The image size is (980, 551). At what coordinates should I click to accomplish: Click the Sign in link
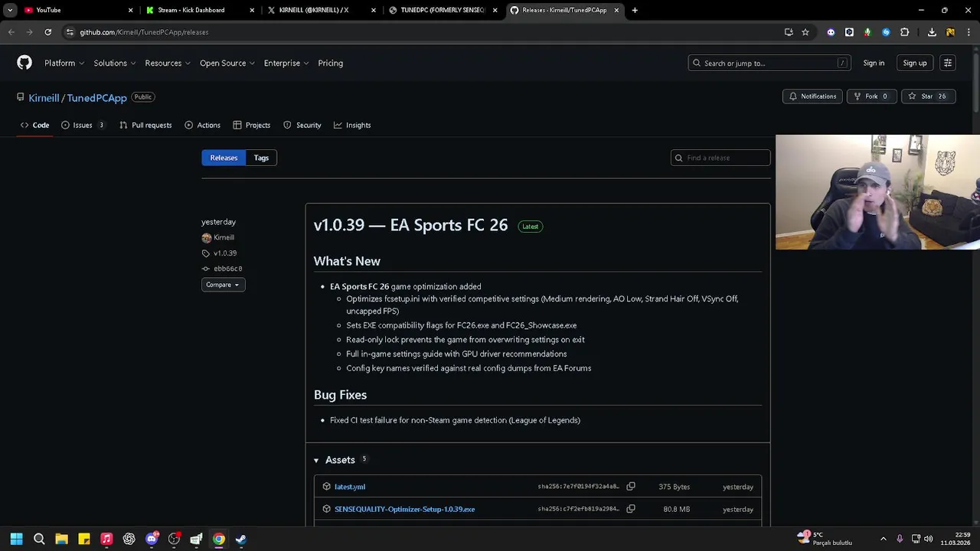pyautogui.click(x=874, y=63)
